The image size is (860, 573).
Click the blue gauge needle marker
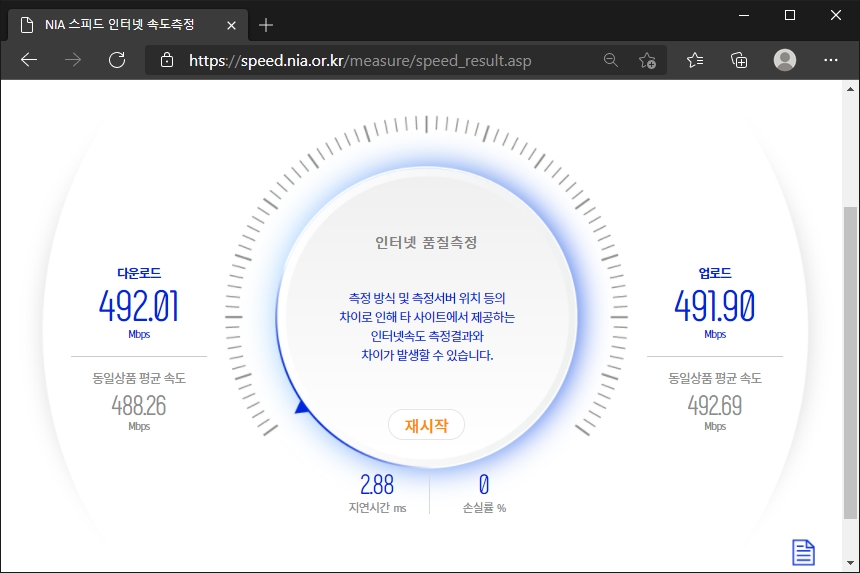click(x=301, y=407)
